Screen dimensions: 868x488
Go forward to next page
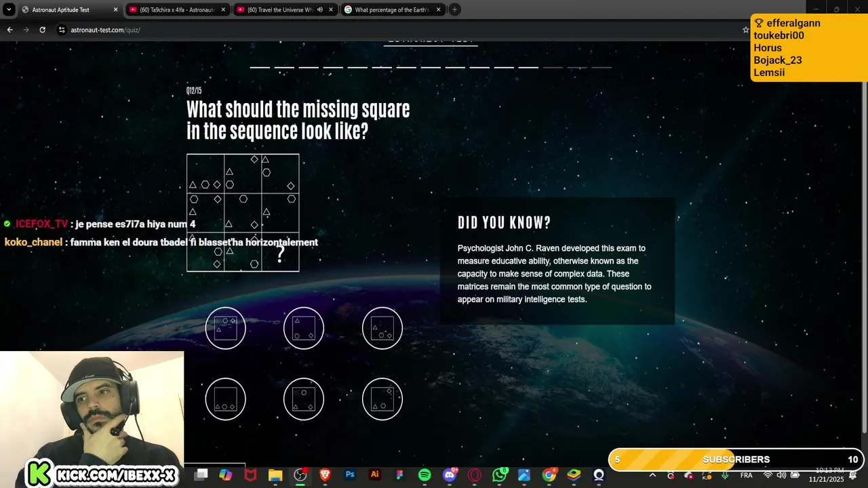coord(26,30)
